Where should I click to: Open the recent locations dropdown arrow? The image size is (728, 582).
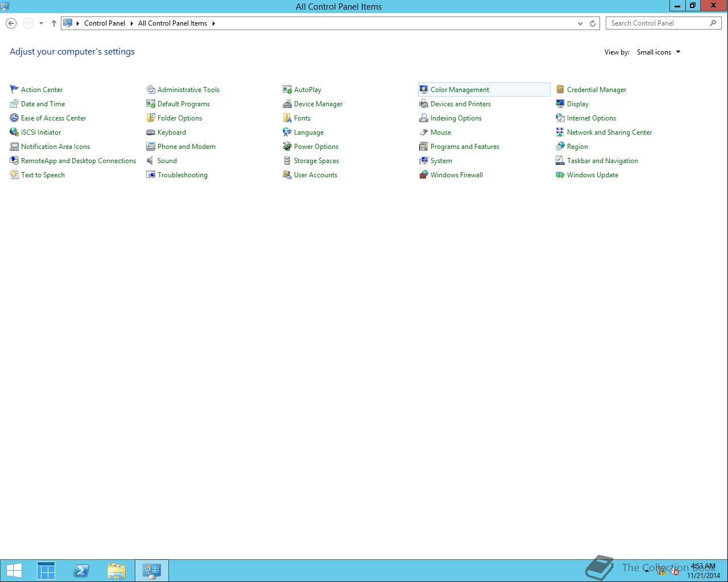click(x=41, y=23)
